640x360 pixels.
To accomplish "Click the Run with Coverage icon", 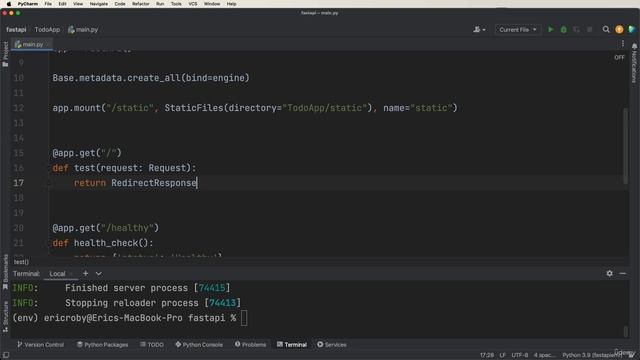I will pos(576,29).
